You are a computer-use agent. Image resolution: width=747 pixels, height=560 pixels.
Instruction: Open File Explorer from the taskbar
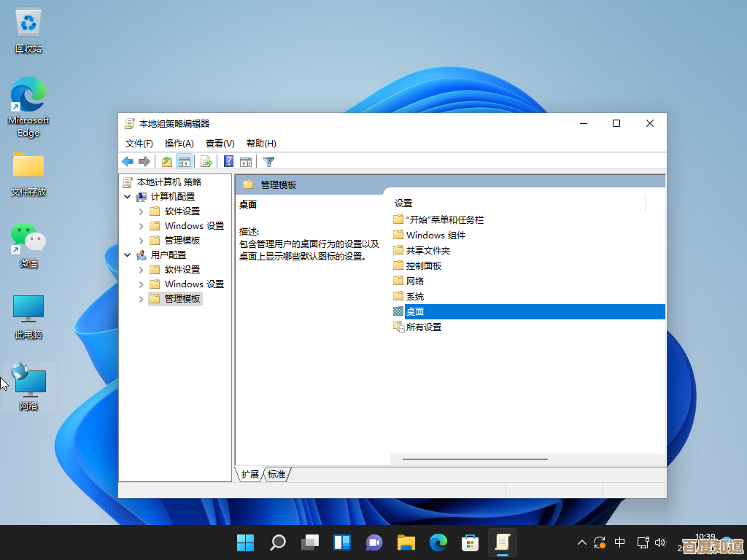coord(406,542)
